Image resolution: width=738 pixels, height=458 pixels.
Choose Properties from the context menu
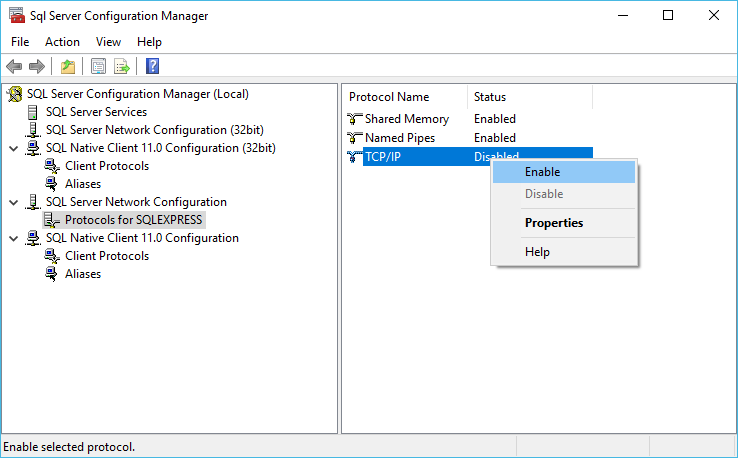pos(564,223)
